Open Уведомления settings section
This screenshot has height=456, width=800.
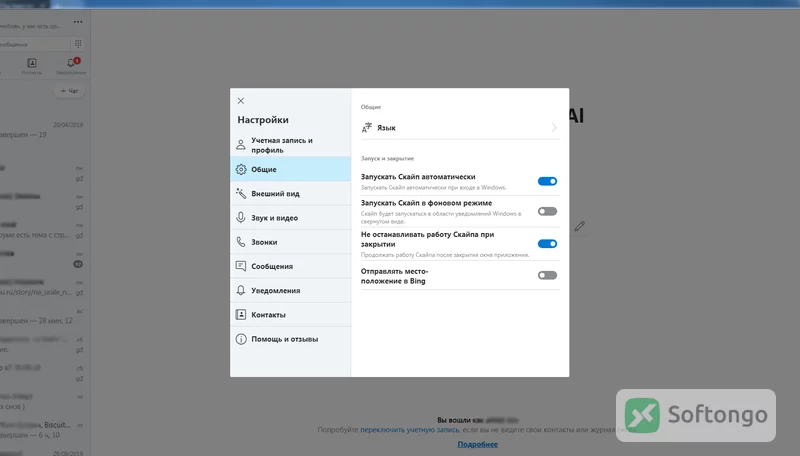(290, 291)
